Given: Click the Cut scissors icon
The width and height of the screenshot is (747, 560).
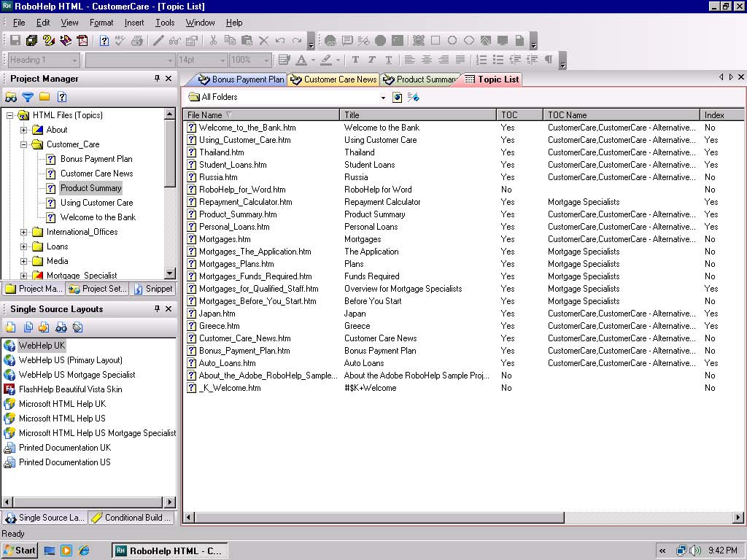Looking at the screenshot, I should pos(213,41).
